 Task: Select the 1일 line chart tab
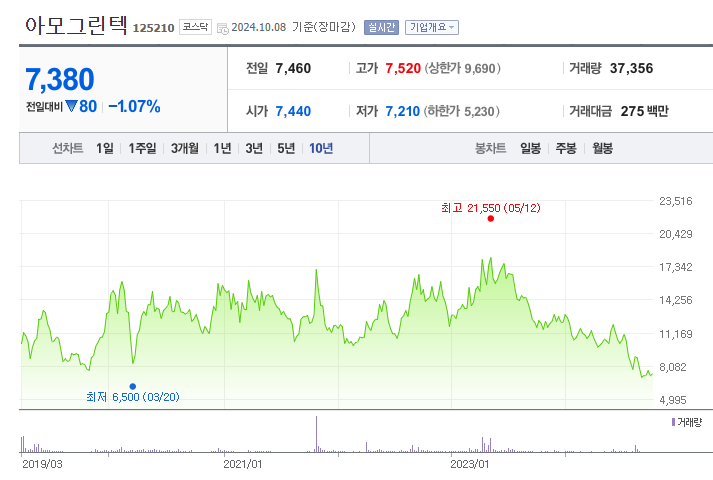105,148
